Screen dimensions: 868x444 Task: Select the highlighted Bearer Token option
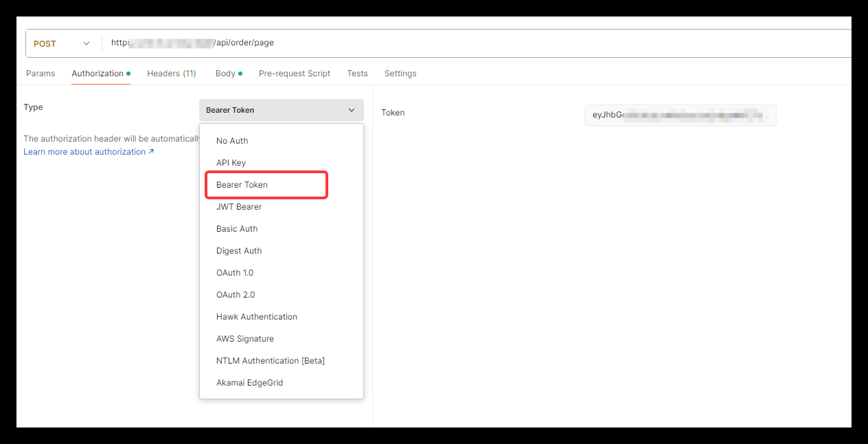coord(242,185)
